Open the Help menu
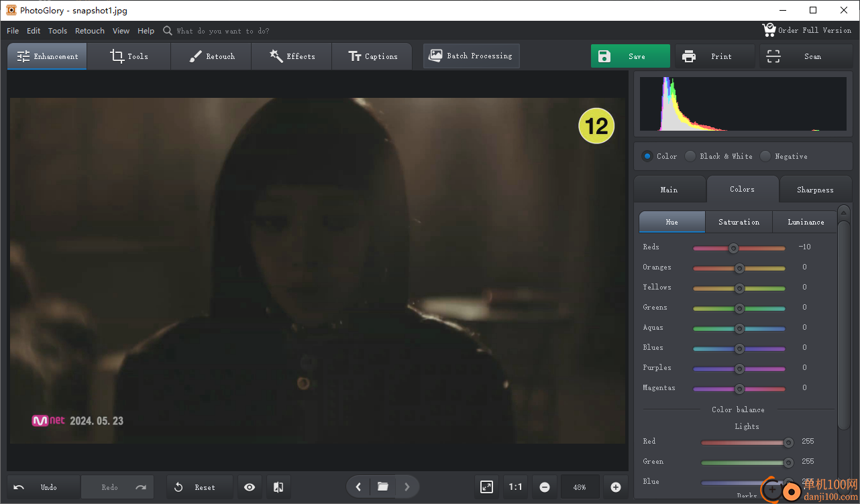 pyautogui.click(x=146, y=31)
